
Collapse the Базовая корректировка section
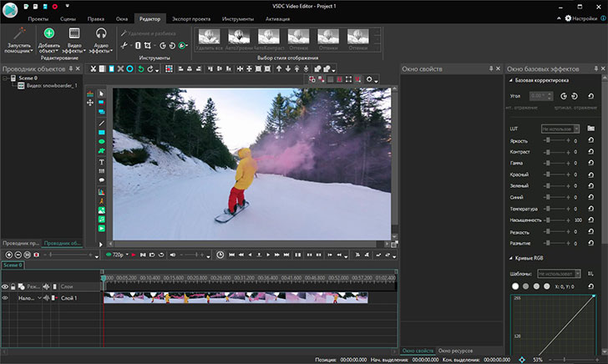point(510,80)
